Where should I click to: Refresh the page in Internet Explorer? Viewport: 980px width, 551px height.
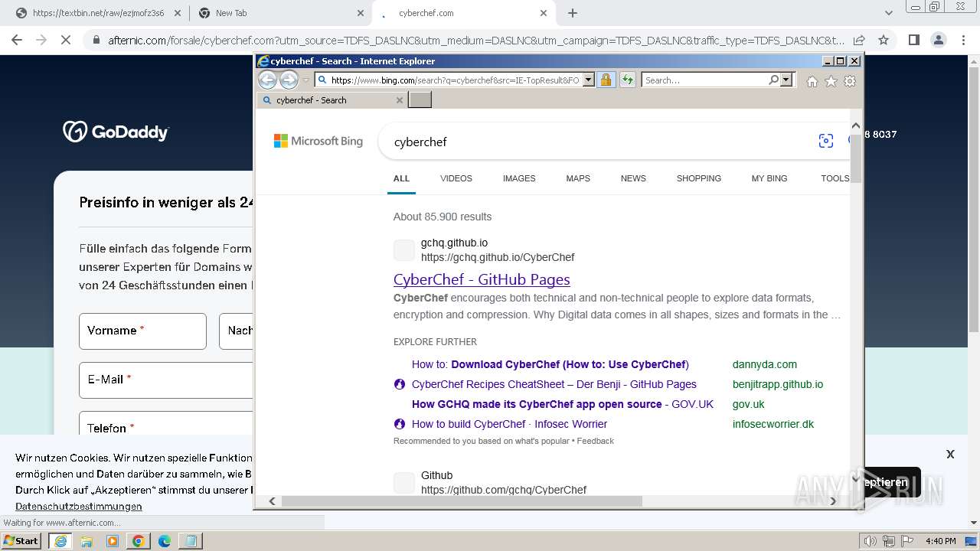click(628, 80)
